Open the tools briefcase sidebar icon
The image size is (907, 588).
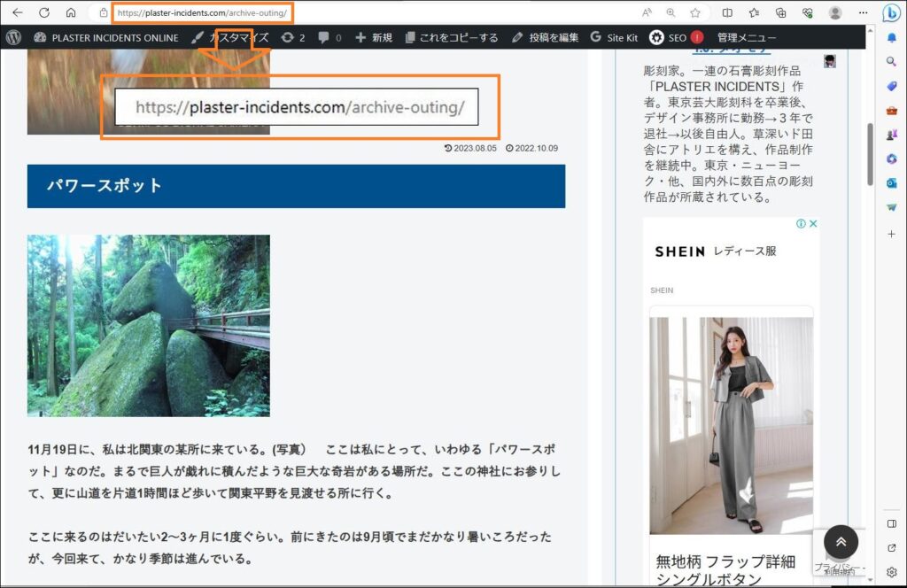click(891, 111)
